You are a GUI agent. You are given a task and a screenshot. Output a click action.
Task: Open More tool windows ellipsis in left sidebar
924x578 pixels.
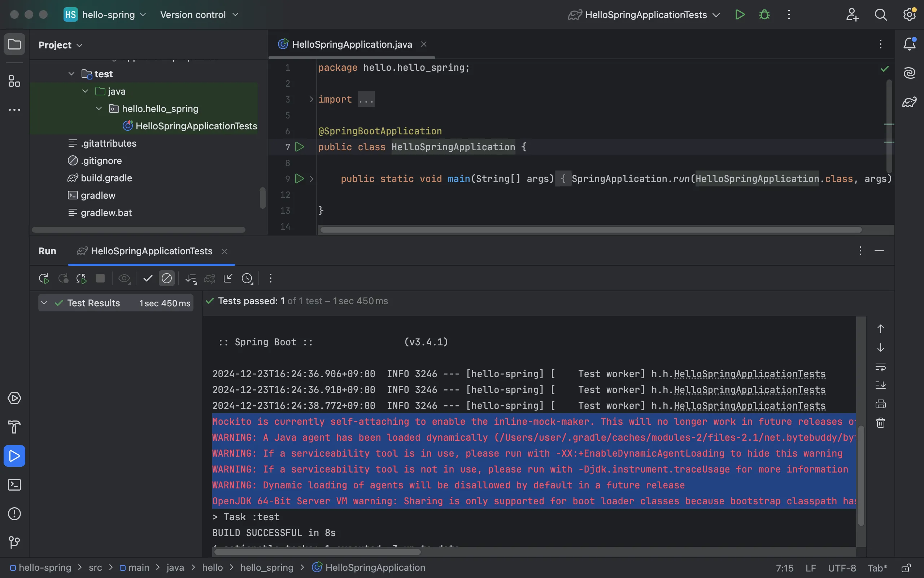point(14,110)
